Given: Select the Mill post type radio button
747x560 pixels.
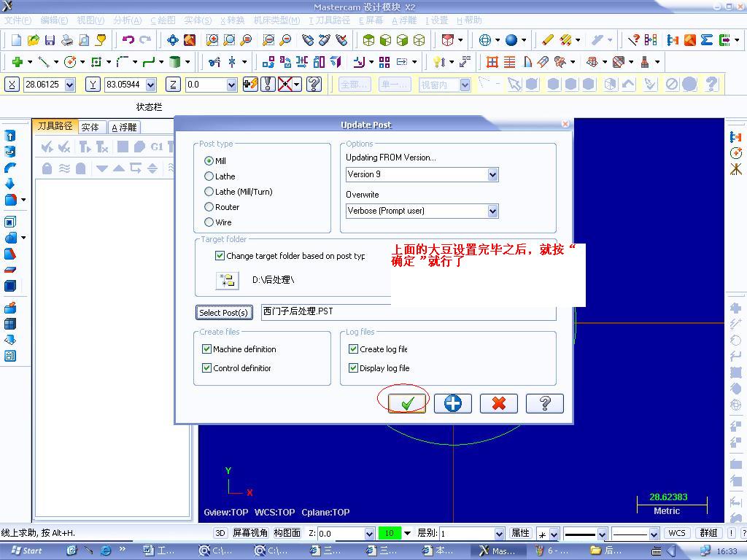Looking at the screenshot, I should [209, 161].
